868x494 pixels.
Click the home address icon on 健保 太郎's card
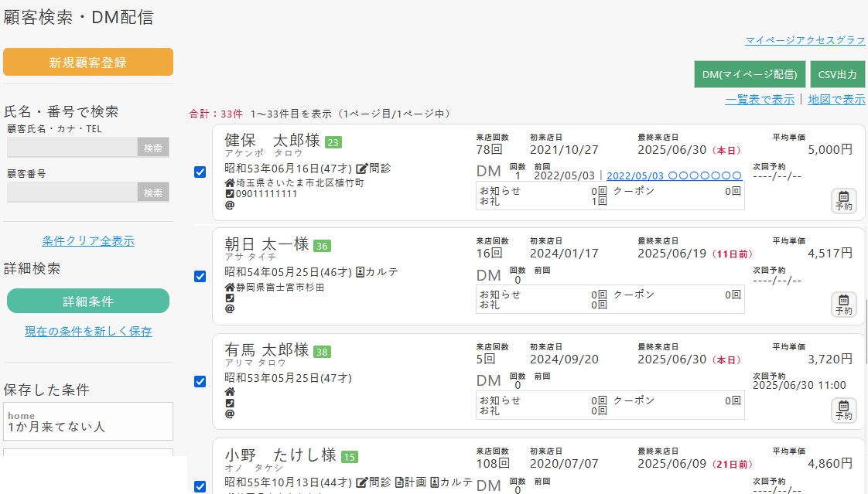pyautogui.click(x=229, y=182)
